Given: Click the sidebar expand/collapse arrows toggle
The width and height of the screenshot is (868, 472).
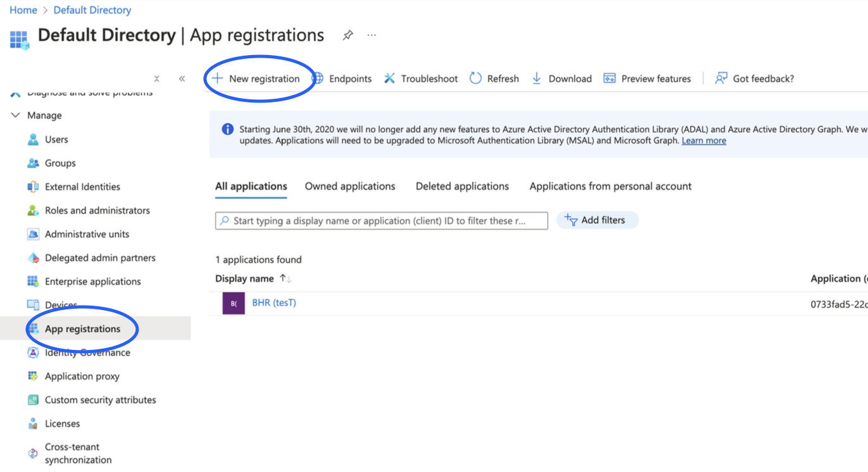Looking at the screenshot, I should [x=157, y=78].
